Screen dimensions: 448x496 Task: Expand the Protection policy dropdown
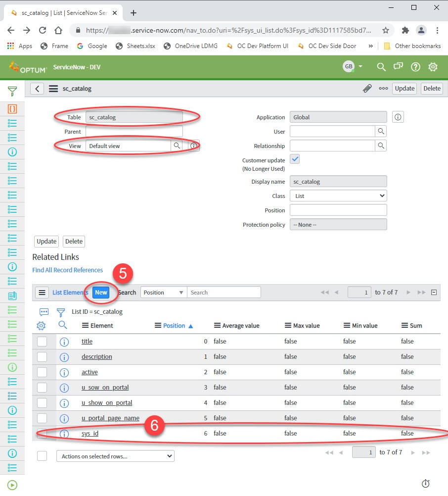coord(338,224)
